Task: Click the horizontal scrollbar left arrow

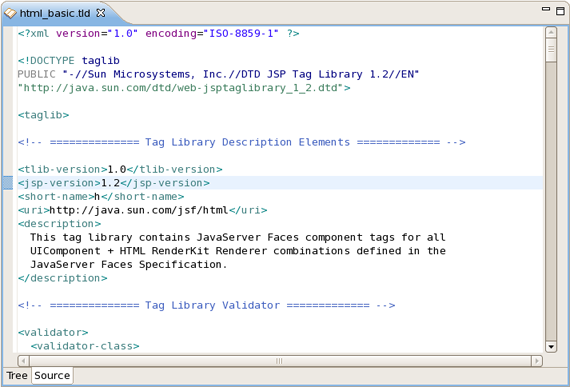Action: [24, 361]
